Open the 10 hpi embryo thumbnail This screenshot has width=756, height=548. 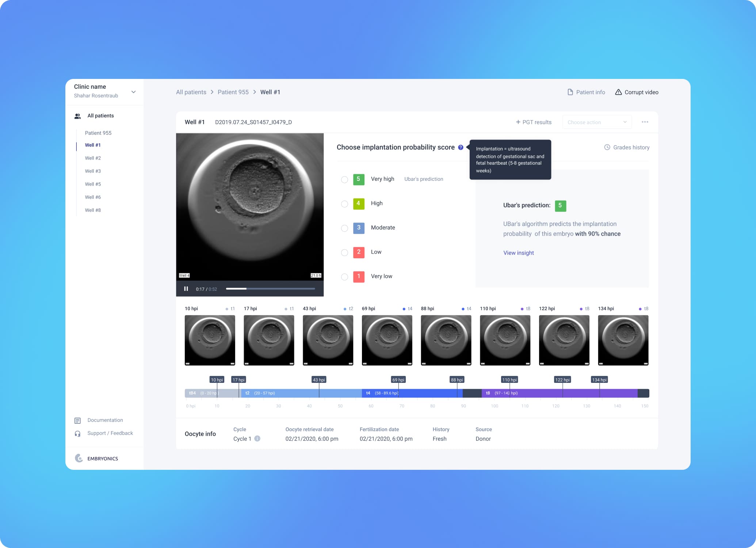210,340
